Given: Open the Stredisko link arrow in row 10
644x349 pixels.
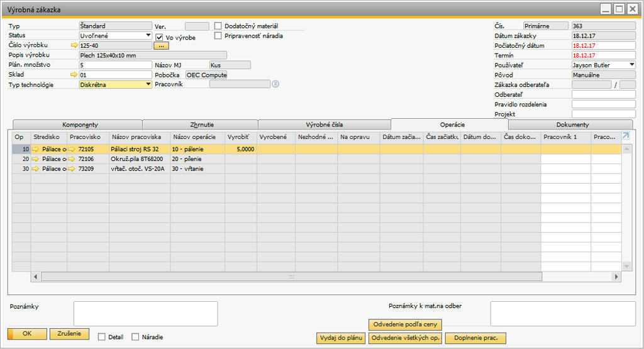Looking at the screenshot, I should click(x=36, y=150).
